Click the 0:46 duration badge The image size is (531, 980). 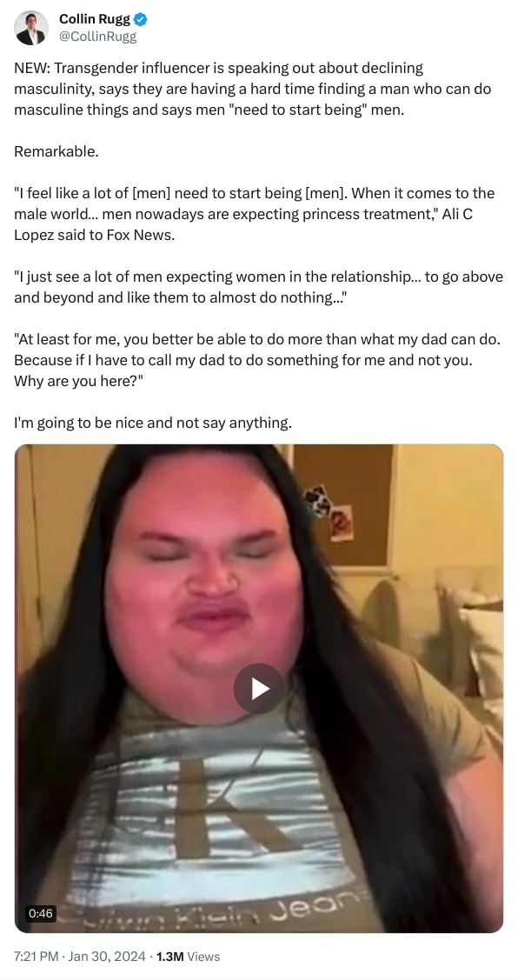(41, 913)
